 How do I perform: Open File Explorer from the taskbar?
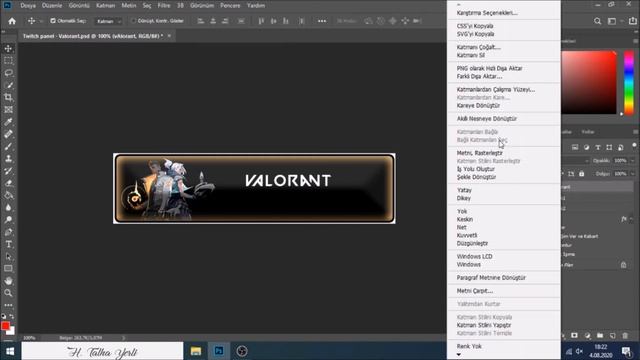coord(196,351)
